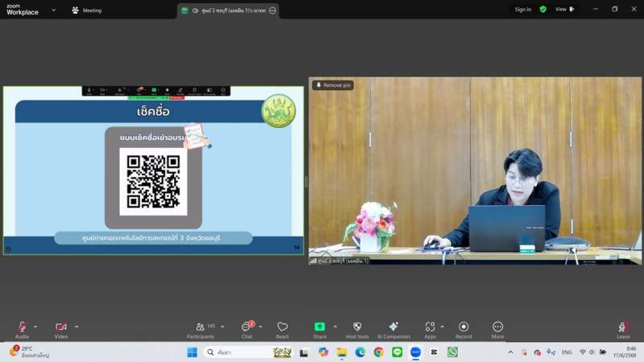
Task: Open the Zoom Workplace dropdown chevron
Action: pos(54,10)
